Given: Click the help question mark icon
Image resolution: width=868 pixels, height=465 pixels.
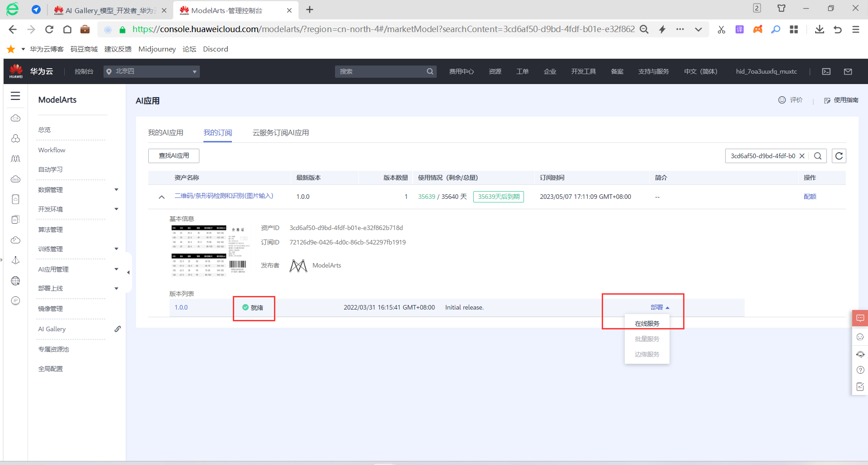Looking at the screenshot, I should click(860, 370).
